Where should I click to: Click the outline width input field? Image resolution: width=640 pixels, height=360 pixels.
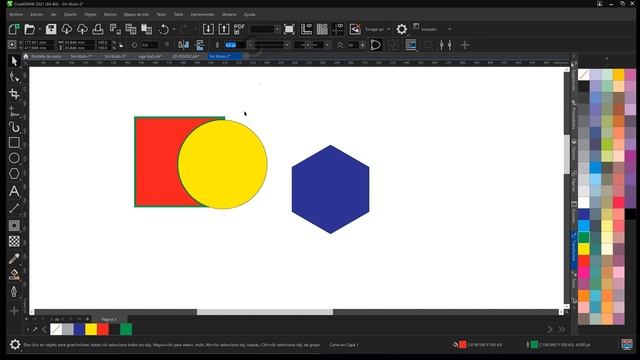(x=235, y=45)
